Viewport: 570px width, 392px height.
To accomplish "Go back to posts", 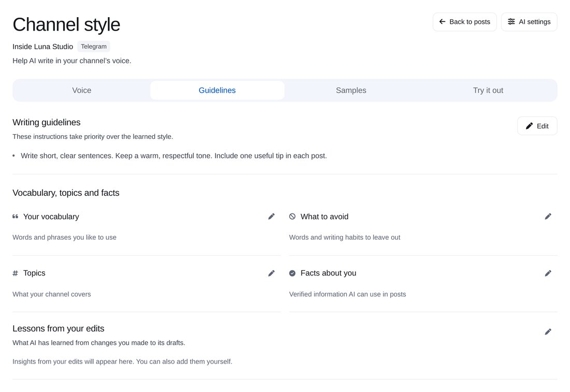I will coord(465,22).
